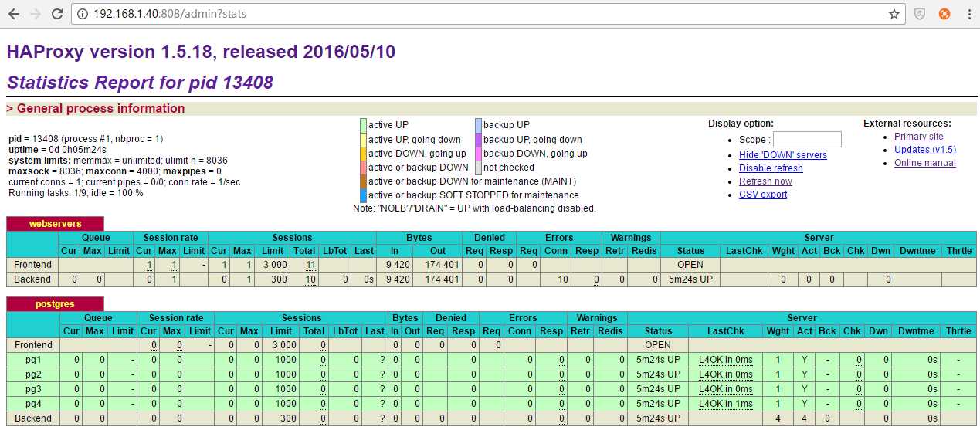The height and width of the screenshot is (430, 980).
Task: Reload the page with the refresh icon
Action: (x=57, y=14)
